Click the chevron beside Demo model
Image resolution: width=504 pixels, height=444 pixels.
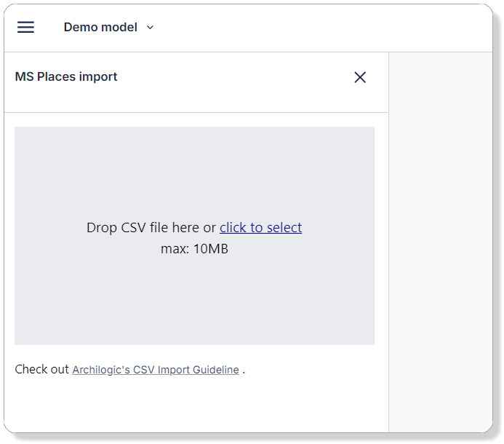[x=151, y=28]
